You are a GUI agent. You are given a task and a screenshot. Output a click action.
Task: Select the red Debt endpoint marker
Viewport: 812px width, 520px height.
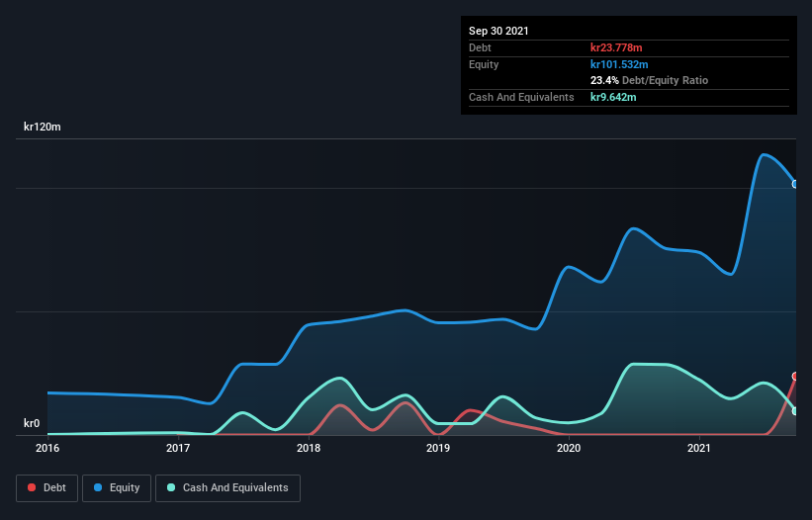coord(795,376)
